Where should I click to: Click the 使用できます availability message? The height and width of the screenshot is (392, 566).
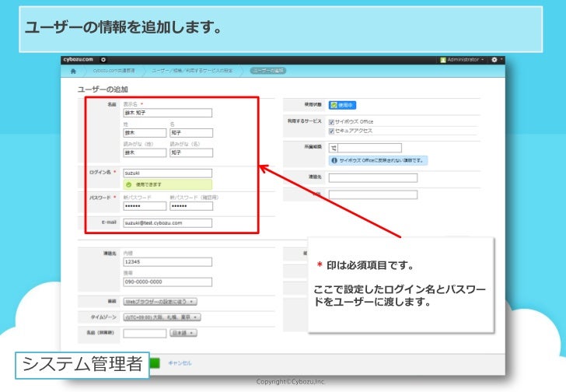pos(148,184)
